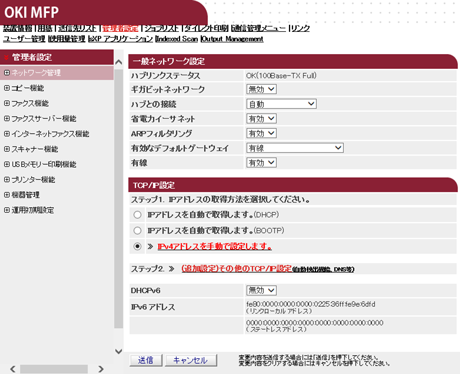Open the ジョブリスト top menu
460x374 pixels.
coord(161,28)
